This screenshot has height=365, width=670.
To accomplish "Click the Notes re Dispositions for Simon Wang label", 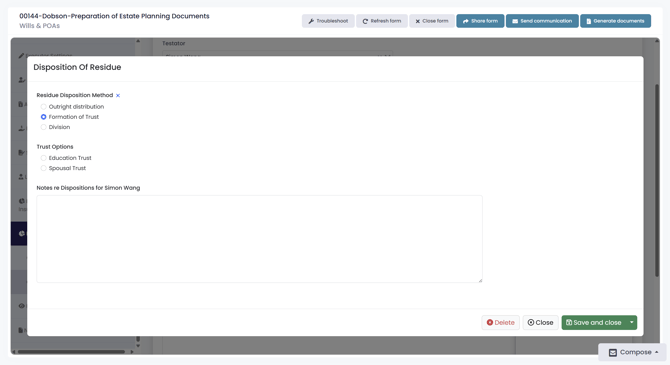I will point(88,188).
